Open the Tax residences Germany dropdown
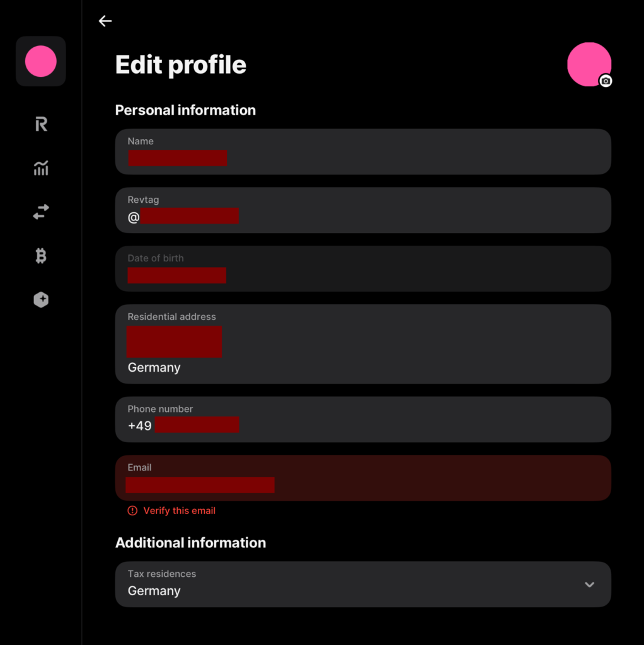 pyautogui.click(x=353, y=585)
